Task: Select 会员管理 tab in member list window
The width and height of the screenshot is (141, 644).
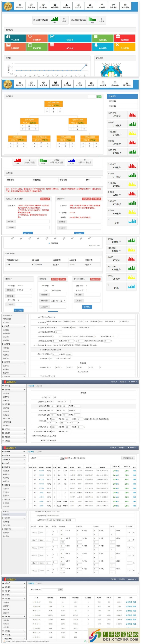Action: click(31, 452)
